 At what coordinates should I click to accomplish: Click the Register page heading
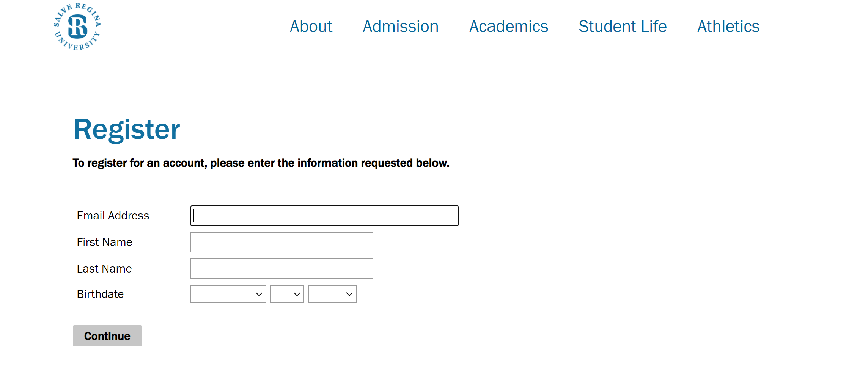(x=127, y=129)
